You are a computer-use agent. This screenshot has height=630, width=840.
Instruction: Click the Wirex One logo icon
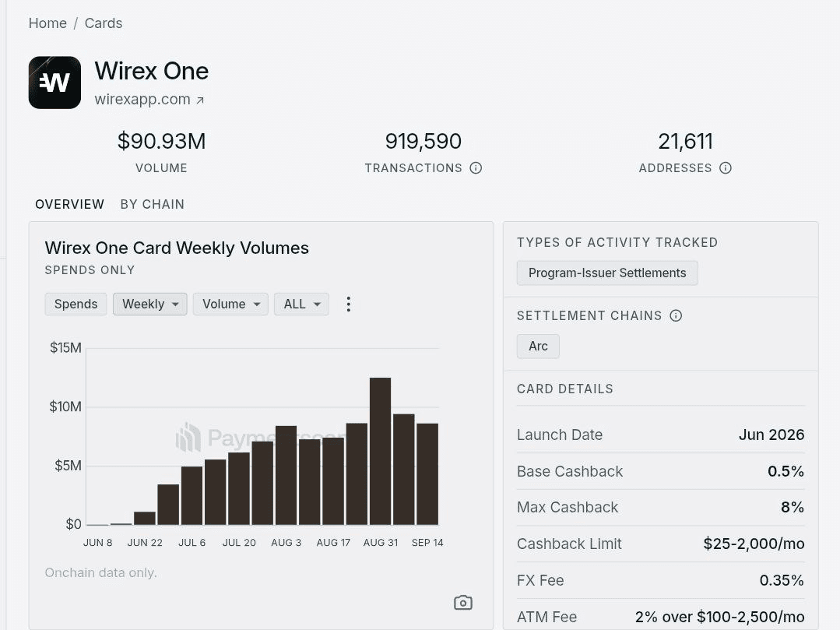tap(54, 83)
